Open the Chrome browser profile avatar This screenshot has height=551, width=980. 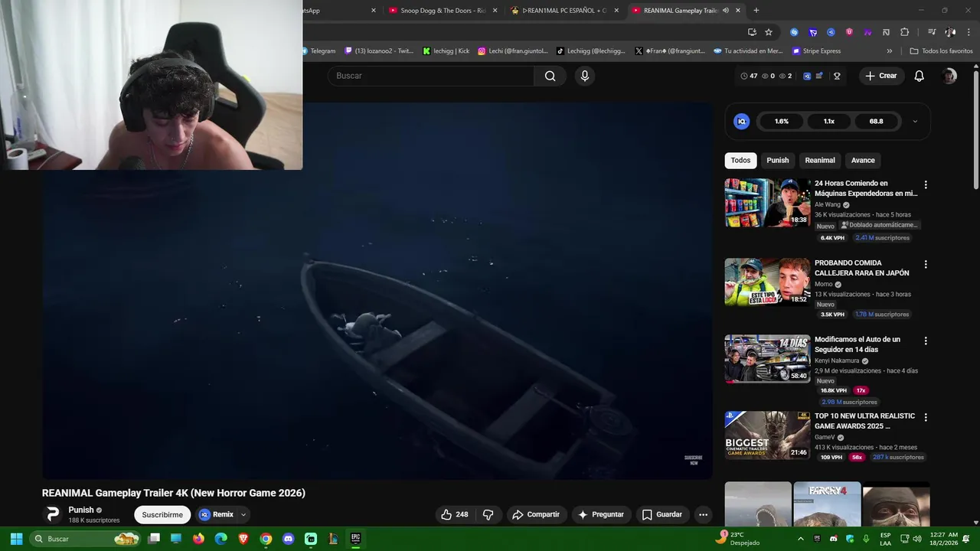coord(950,32)
